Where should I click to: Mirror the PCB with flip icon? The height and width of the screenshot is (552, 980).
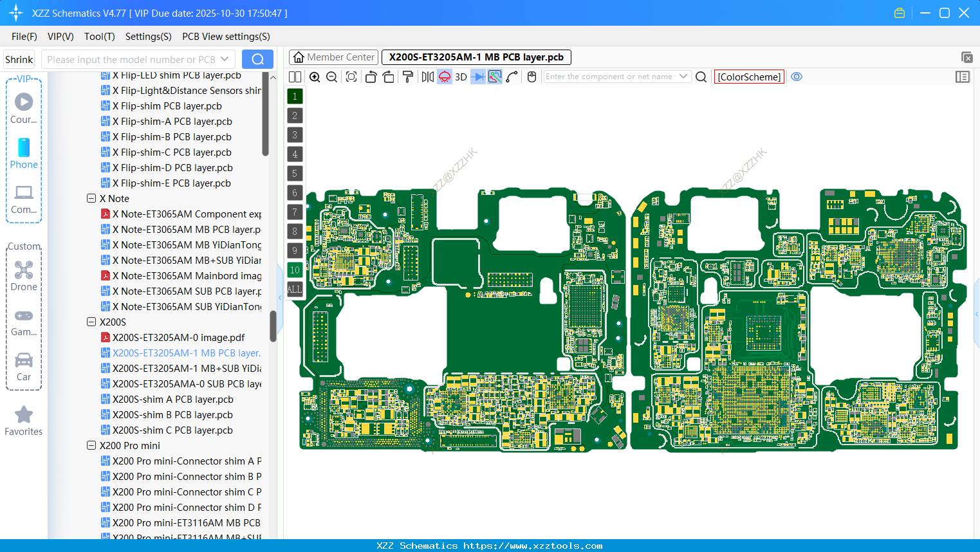[427, 77]
